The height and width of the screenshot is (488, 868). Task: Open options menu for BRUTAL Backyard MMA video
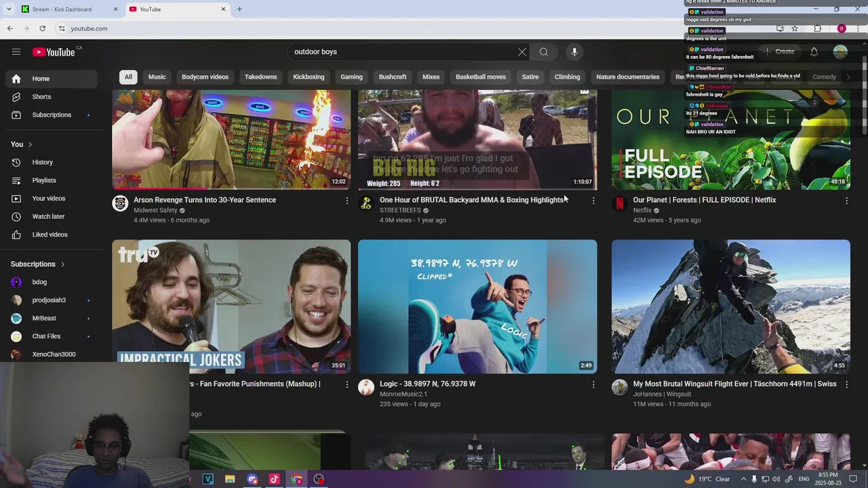pyautogui.click(x=593, y=201)
